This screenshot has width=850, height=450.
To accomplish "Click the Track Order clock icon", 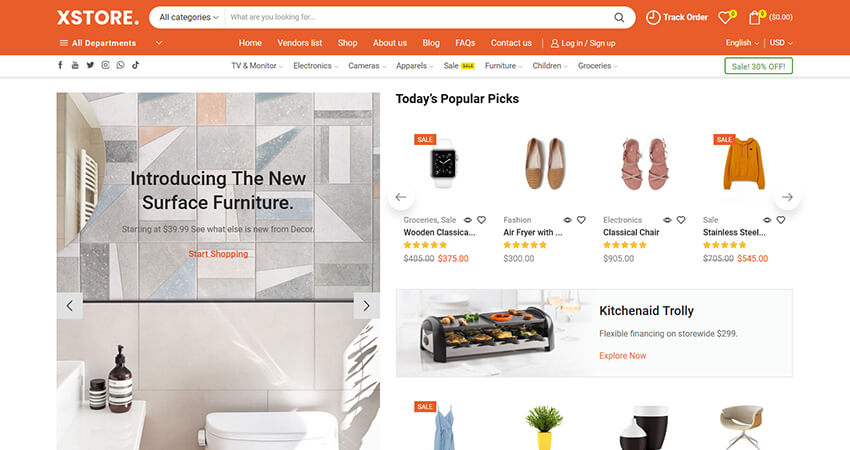I will click(653, 17).
